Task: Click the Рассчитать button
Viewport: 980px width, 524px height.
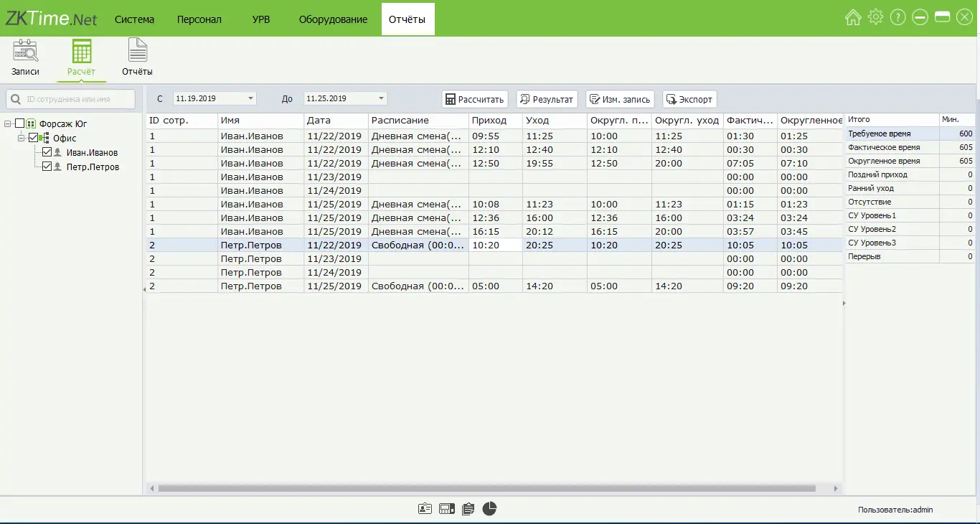Action: click(x=474, y=99)
